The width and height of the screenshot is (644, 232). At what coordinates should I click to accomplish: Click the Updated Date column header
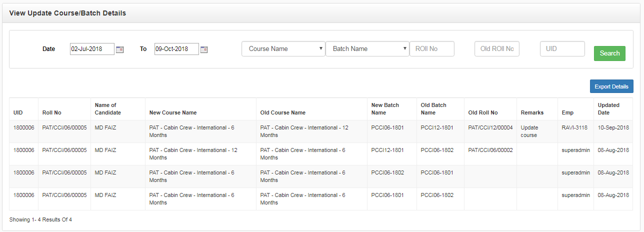coord(608,109)
